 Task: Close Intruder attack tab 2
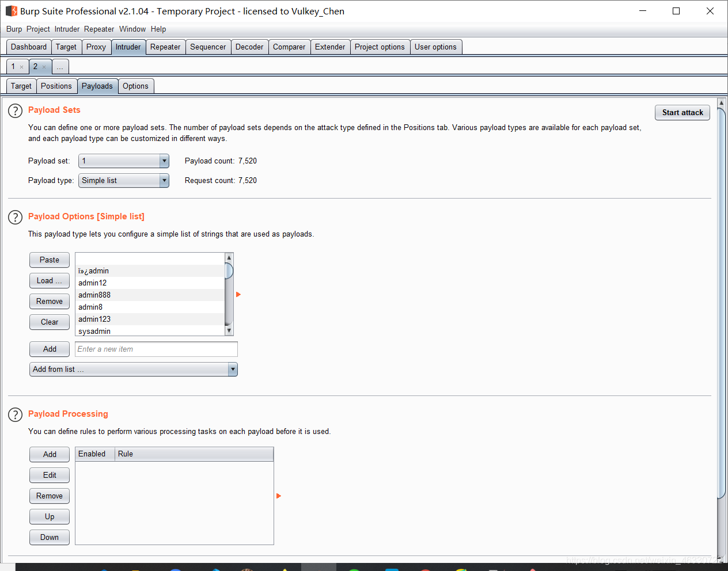44,67
